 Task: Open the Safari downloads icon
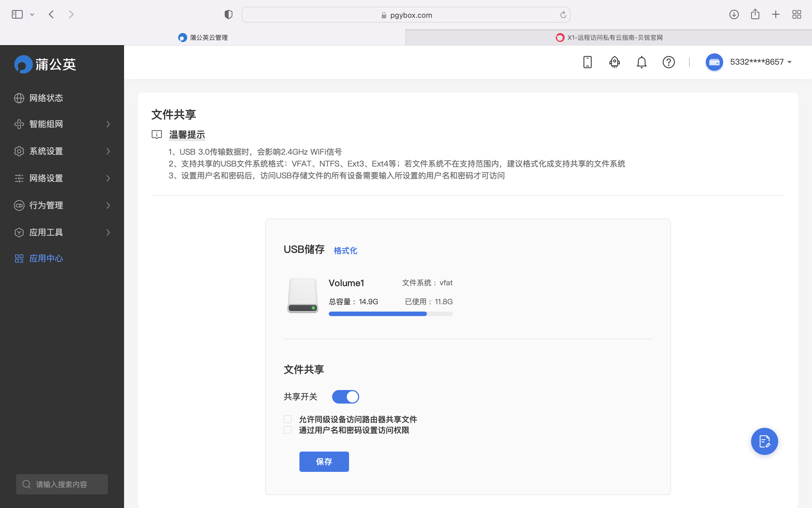[734, 14]
